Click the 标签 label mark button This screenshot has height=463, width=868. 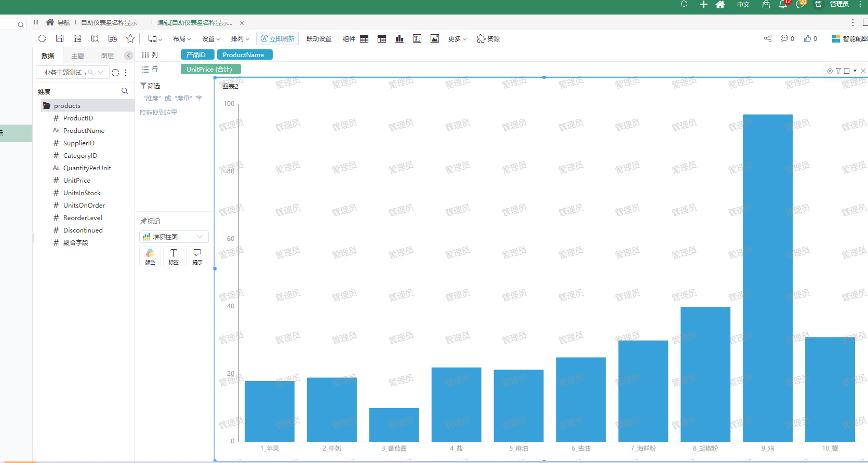coord(173,256)
